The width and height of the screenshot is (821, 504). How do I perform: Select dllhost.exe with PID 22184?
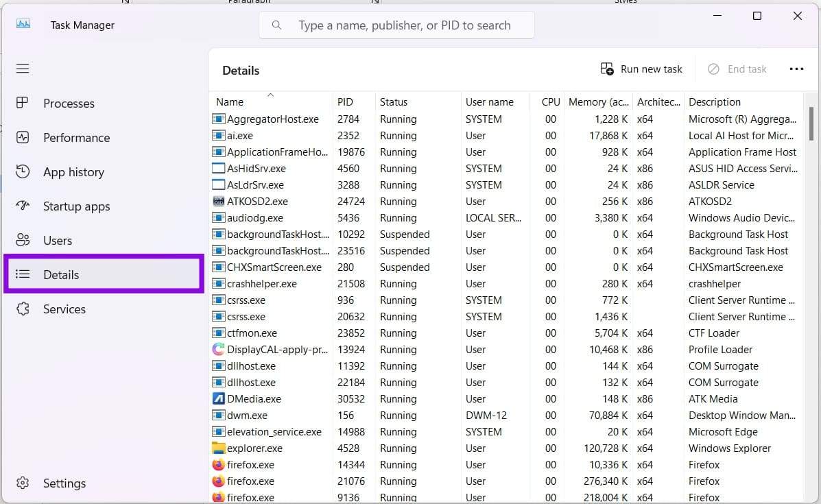pos(506,382)
